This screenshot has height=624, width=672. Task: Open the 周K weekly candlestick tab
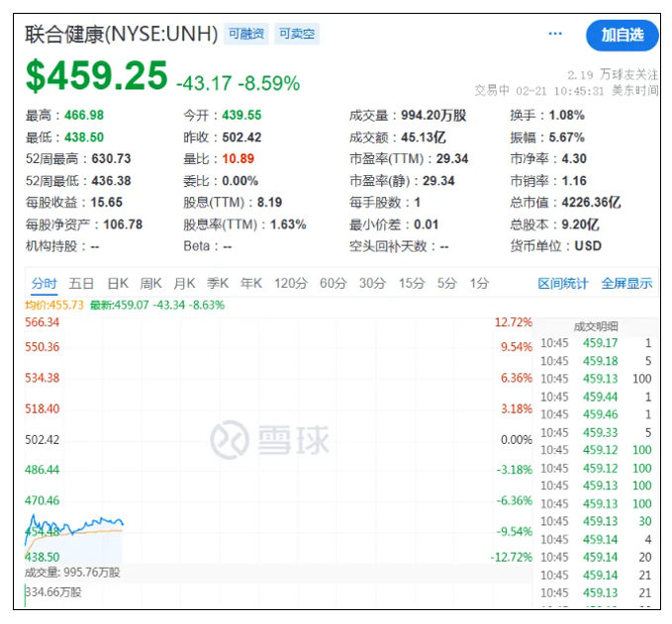pyautogui.click(x=150, y=284)
